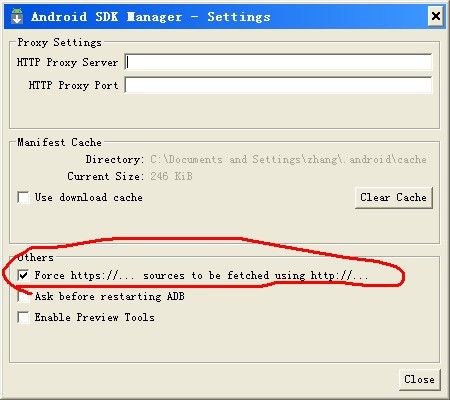
Task: Tick the Ask before restarting ADB box
Action: coord(23,296)
